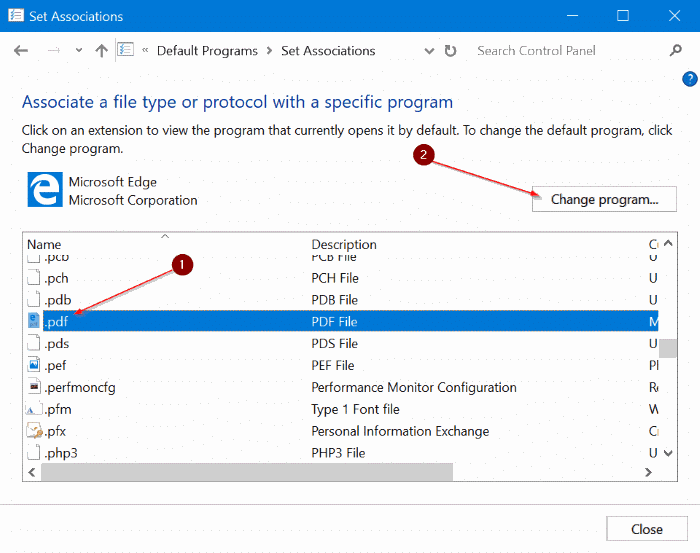
Task: Click the search magnifier icon
Action: 676,50
